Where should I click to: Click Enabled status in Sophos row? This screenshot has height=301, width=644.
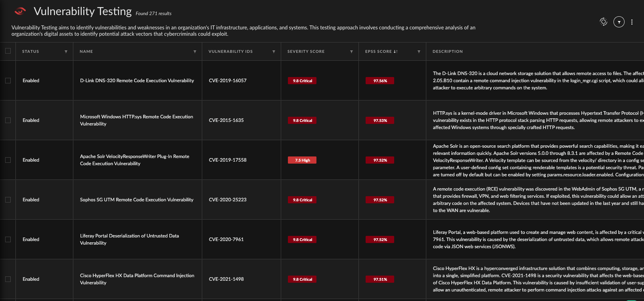(31, 200)
